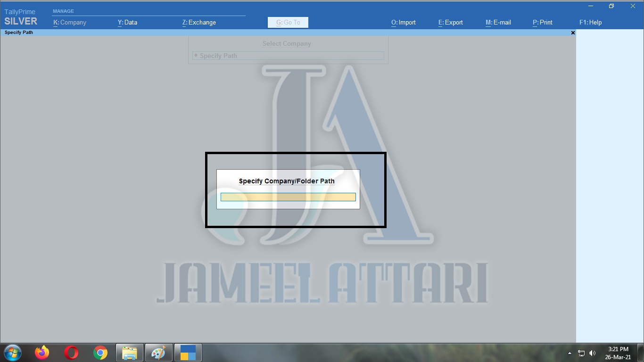The height and width of the screenshot is (362, 644).
Task: Launch Google Chrome from the taskbar
Action: (x=100, y=353)
